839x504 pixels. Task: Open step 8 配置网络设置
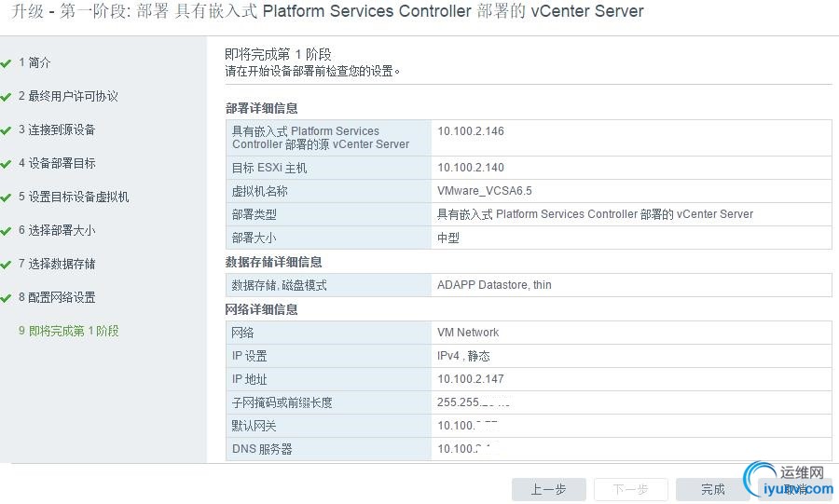57,298
